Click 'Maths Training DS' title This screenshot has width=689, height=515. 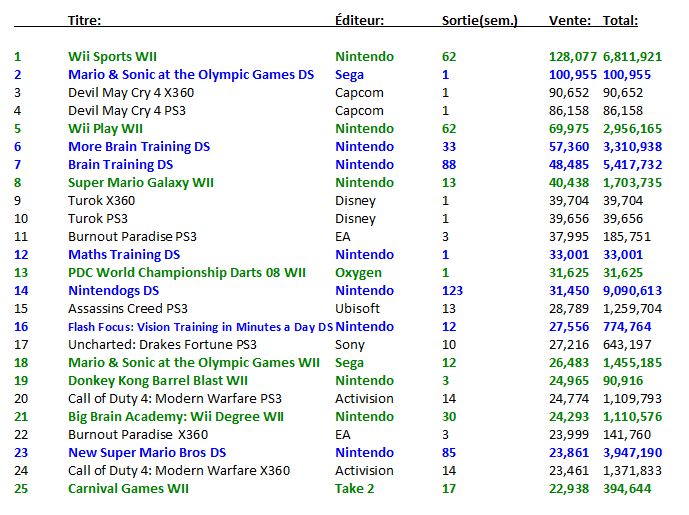coord(124,255)
